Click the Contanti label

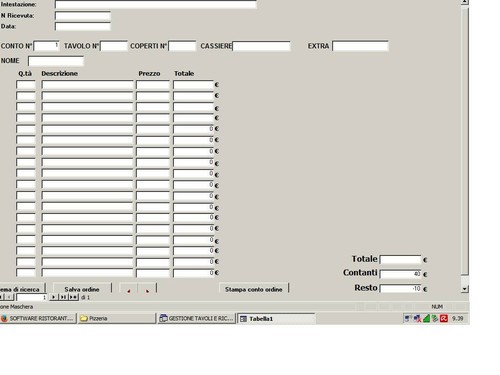point(360,273)
